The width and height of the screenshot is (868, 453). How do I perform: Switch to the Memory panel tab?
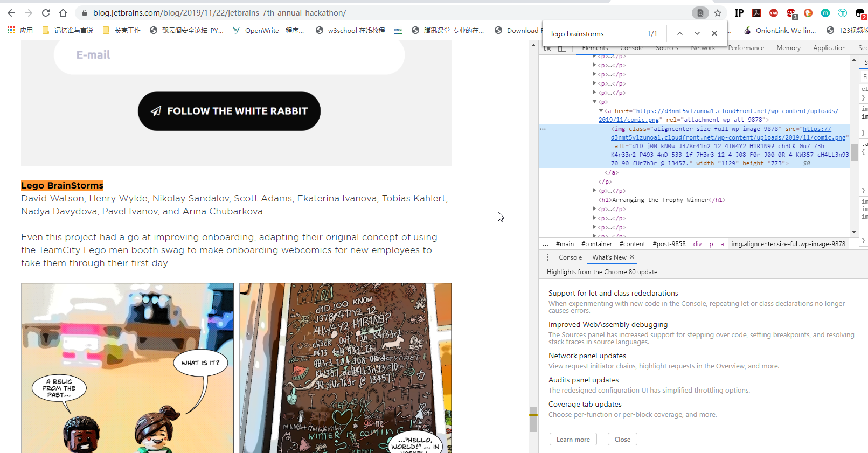(789, 48)
